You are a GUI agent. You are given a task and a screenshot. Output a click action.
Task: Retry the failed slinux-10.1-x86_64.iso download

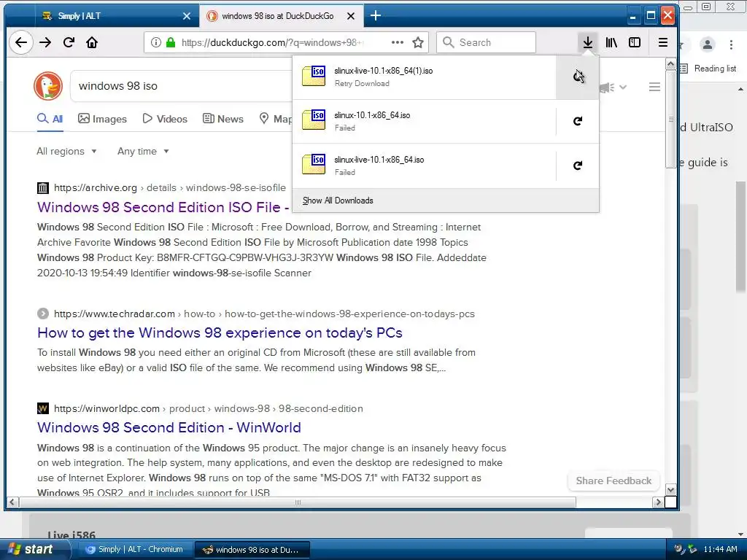(578, 121)
